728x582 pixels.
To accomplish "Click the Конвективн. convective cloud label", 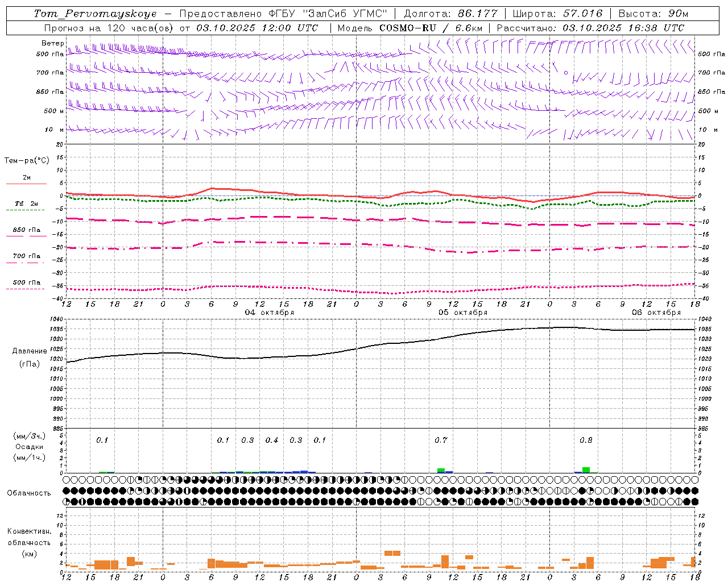I will point(29,531).
